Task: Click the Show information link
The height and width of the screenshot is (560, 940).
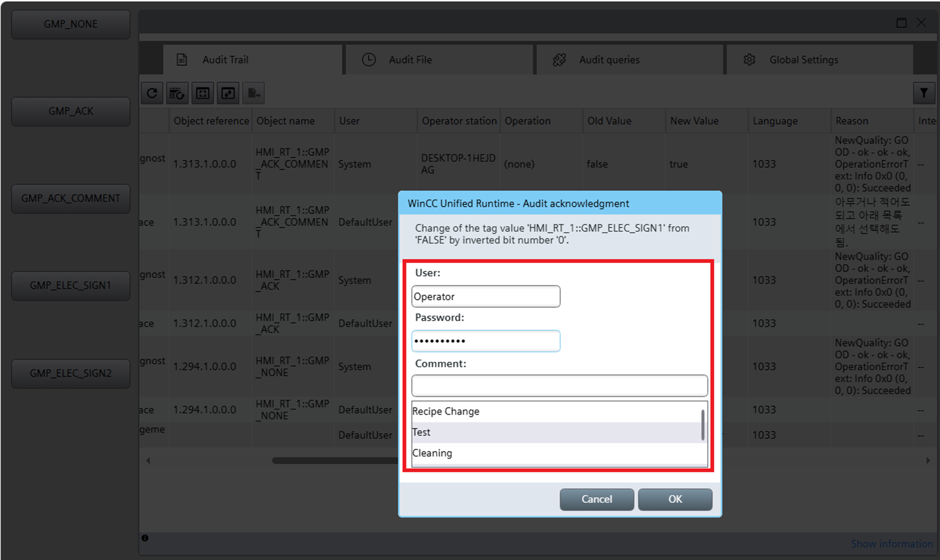Action: [x=892, y=544]
